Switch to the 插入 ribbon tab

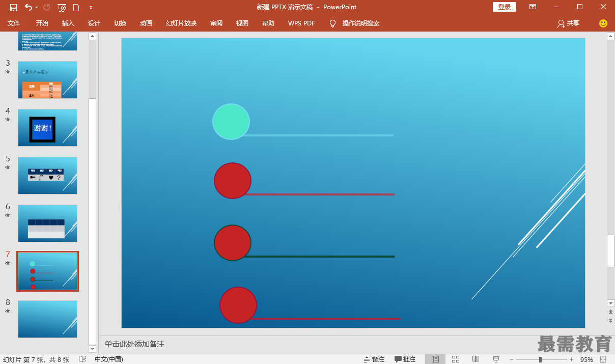pyautogui.click(x=68, y=23)
